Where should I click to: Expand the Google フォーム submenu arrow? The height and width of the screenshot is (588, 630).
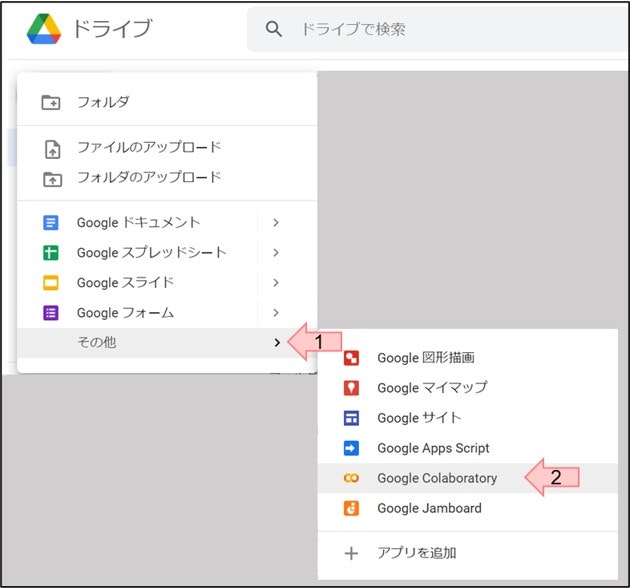(276, 313)
